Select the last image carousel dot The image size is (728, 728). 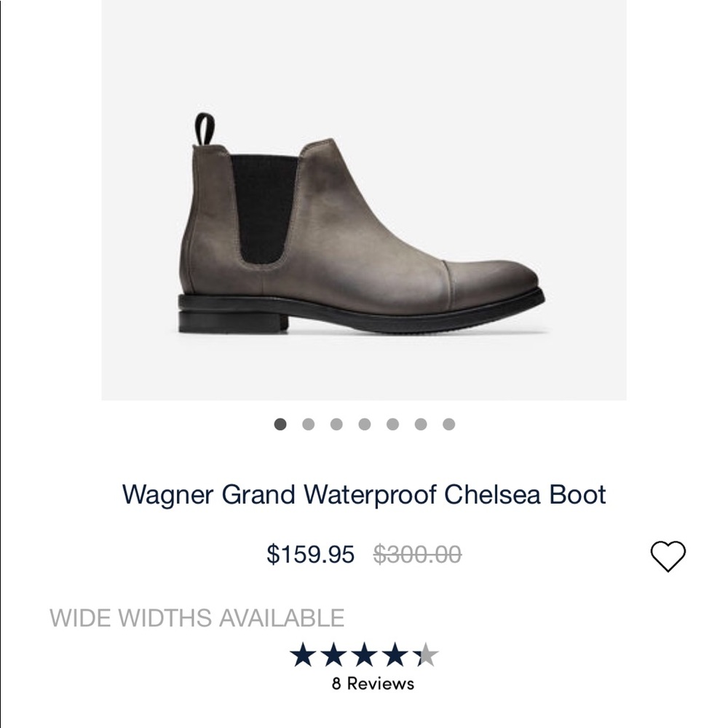448,422
